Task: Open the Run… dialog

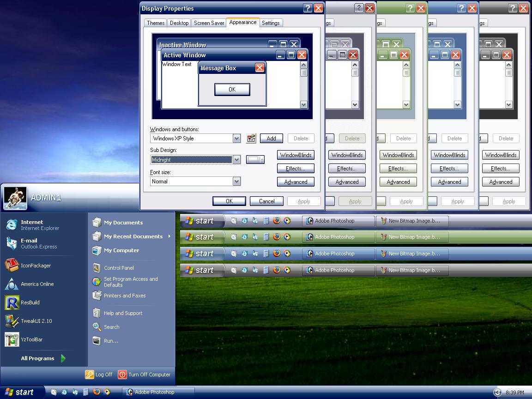Action: [x=105, y=341]
